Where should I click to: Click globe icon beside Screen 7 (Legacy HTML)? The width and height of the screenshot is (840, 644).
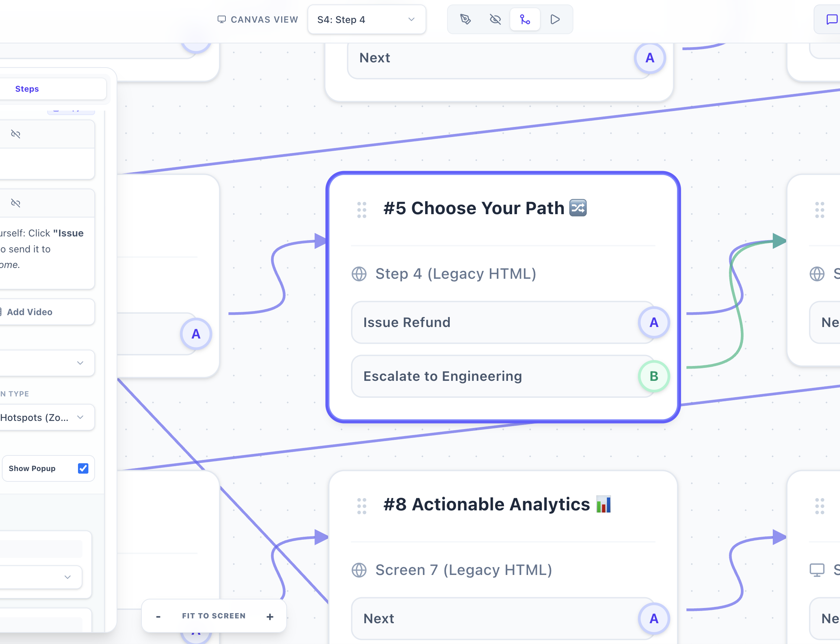point(359,571)
